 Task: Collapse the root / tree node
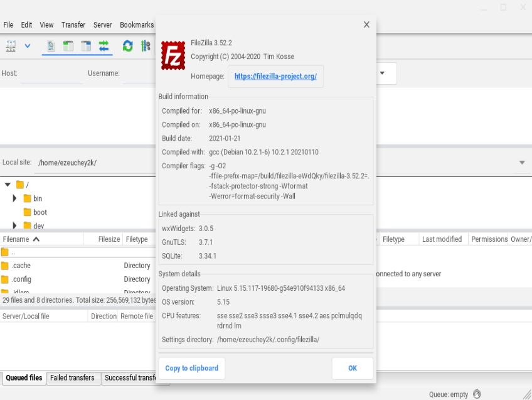point(8,185)
